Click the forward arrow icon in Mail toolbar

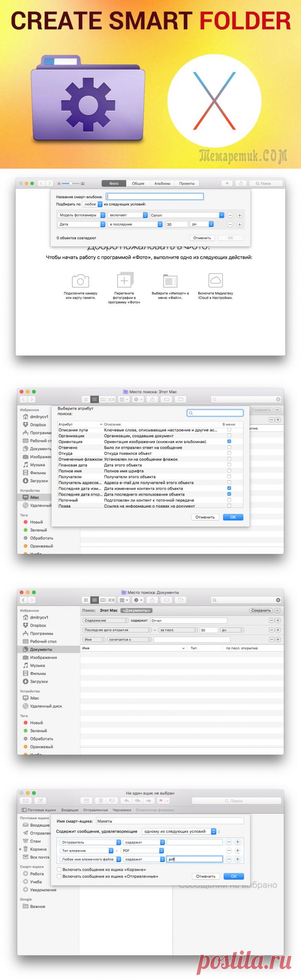149,801
